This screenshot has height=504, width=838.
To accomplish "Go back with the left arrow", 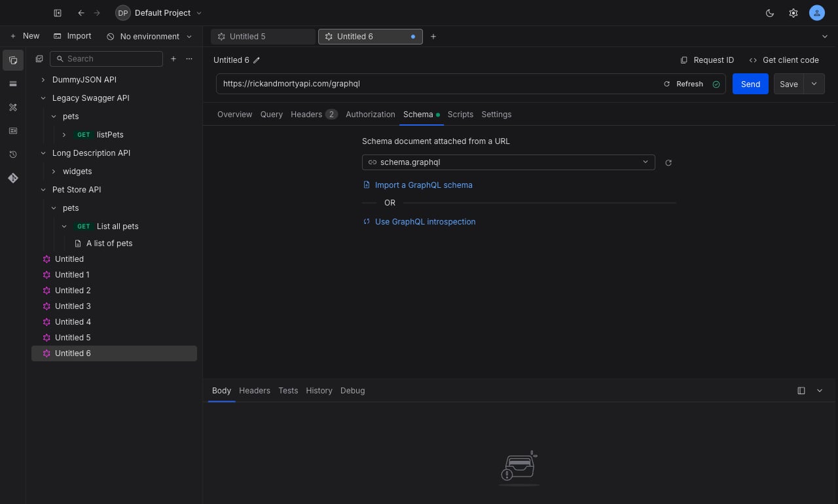I will pyautogui.click(x=81, y=13).
